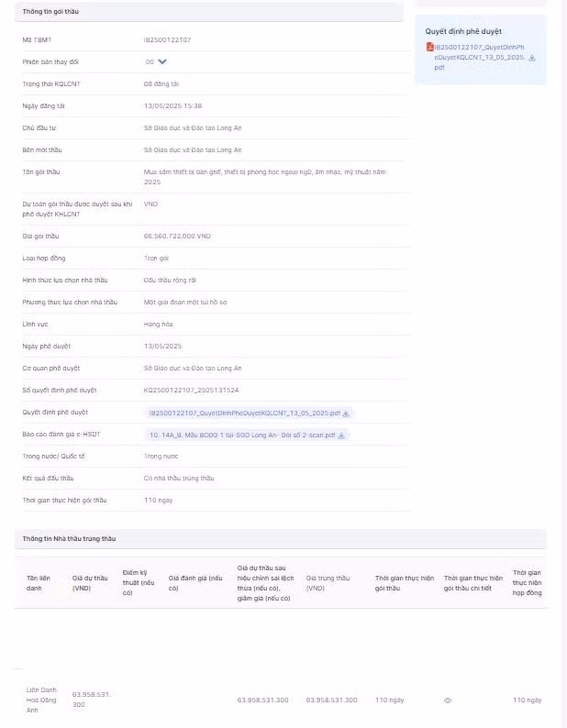Image resolution: width=567 pixels, height=728 pixels.
Task: Expand the Phiên bản thay đổi chevron
Action: 162,61
